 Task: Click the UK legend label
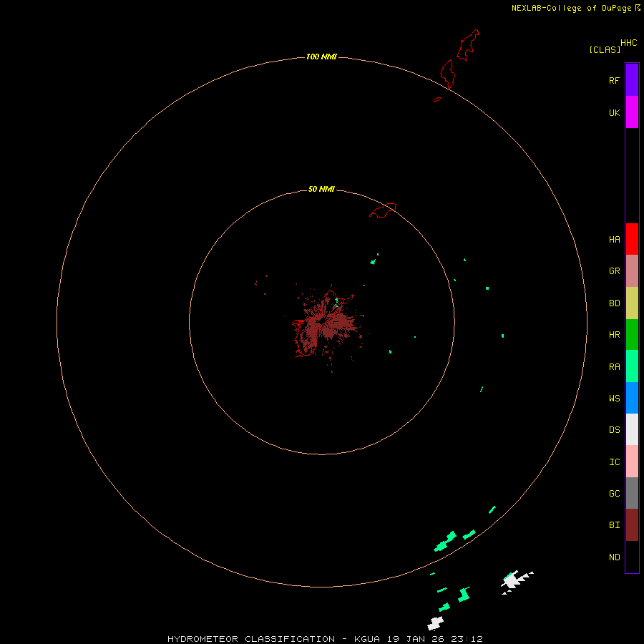point(614,112)
